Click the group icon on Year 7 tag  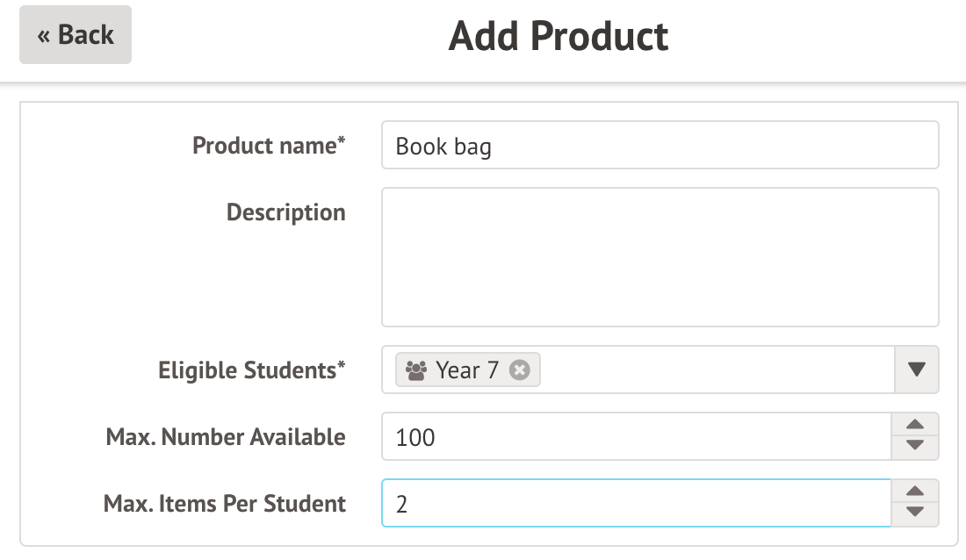pyautogui.click(x=416, y=370)
